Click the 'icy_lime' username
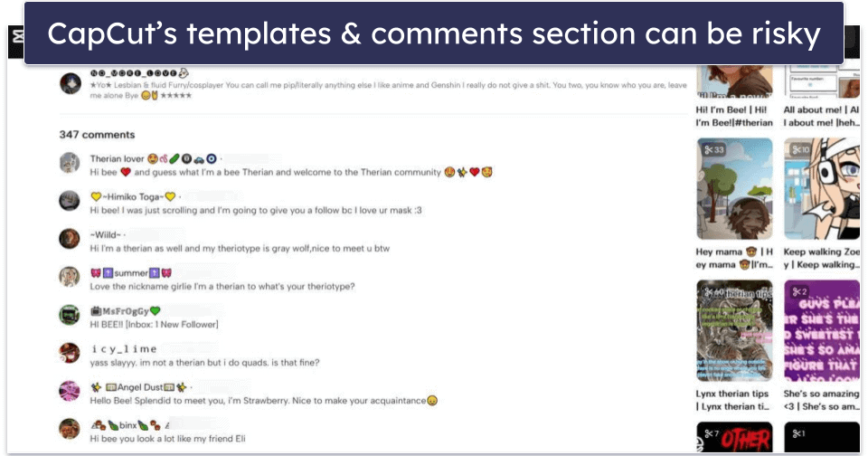Screen dimensions: 868x456 point(124,348)
